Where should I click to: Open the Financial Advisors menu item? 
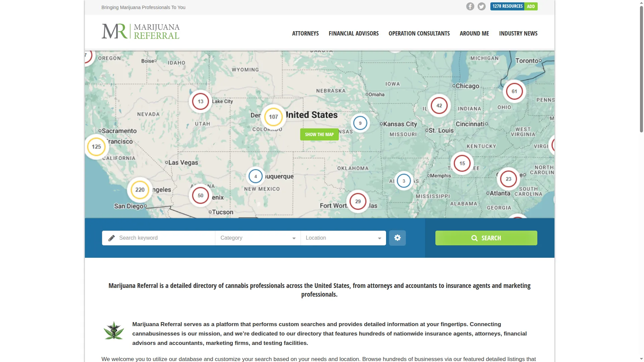click(354, 34)
